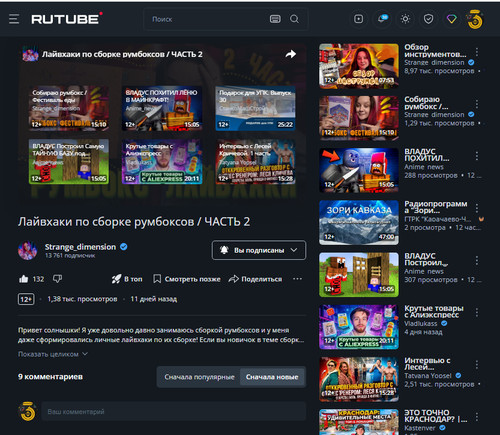Screen dimensions: 500x435
Task: Open the user profile avatar in header
Action: click(475, 19)
